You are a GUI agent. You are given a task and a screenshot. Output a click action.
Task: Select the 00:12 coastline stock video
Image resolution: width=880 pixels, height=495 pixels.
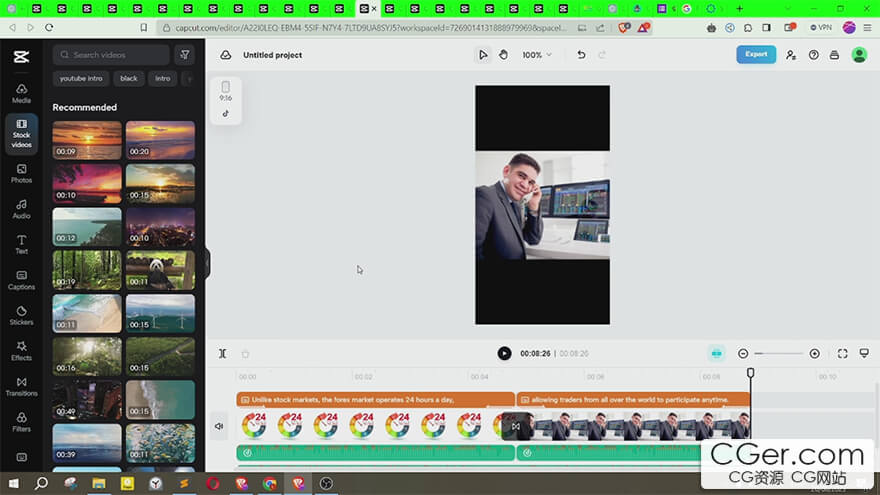pyautogui.click(x=87, y=227)
